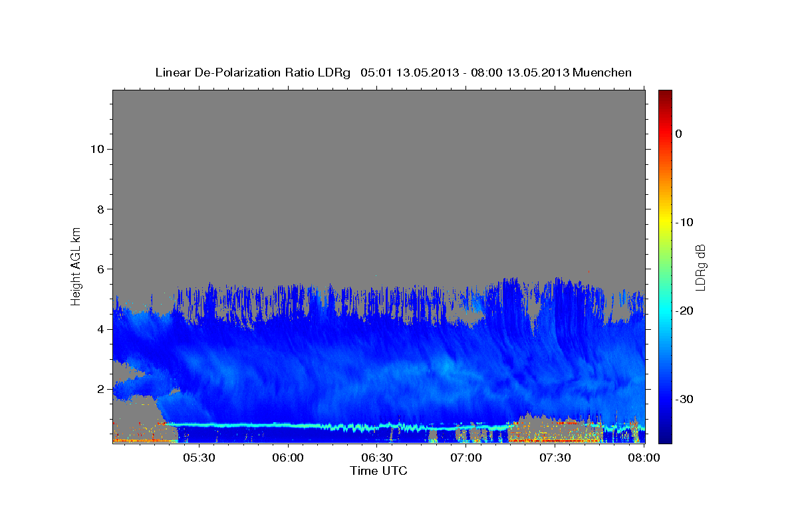Click the 'Height AGL km' axis title
Viewport: 798px width, 532px height.
coord(76,267)
